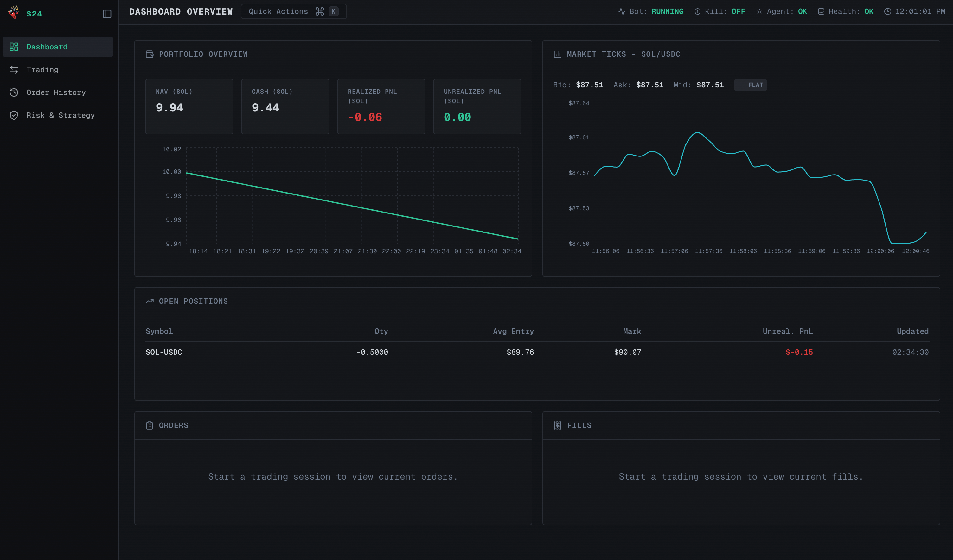
Task: Click the Open Positions trend icon
Action: (x=149, y=301)
